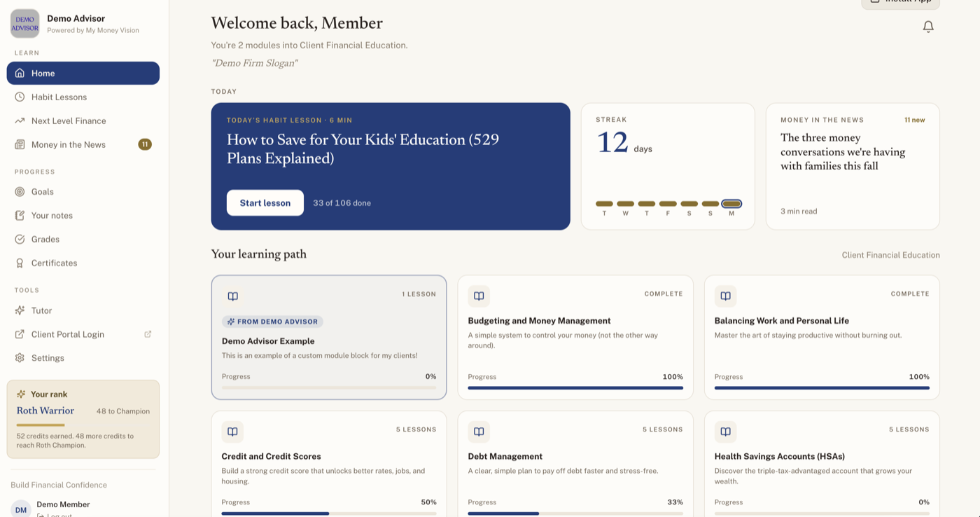The image size is (980, 517).
Task: Click the book icon on Debt Management card
Action: [x=479, y=432]
